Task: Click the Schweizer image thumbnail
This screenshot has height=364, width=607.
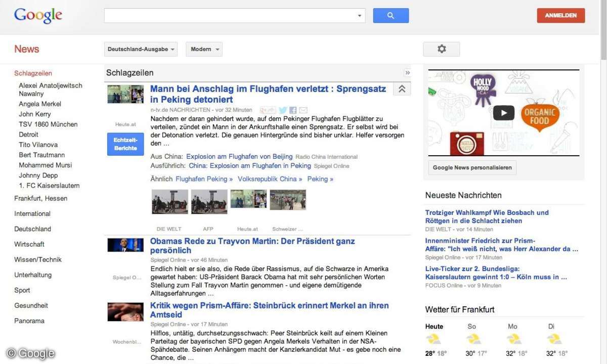Action: click(x=288, y=200)
